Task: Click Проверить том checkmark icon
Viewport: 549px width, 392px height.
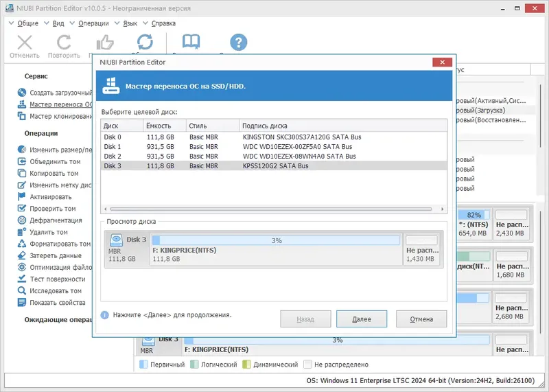Action: tap(22, 209)
